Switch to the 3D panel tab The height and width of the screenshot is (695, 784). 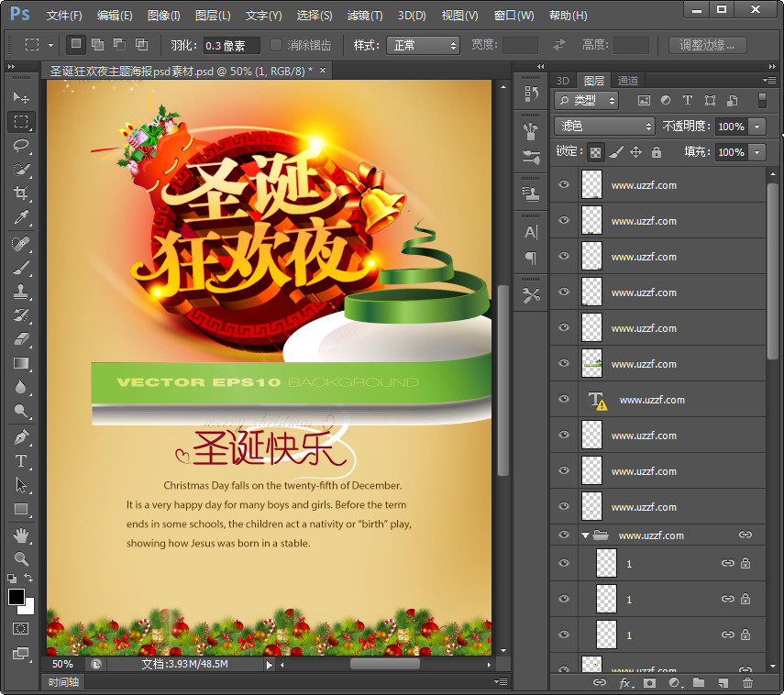tap(563, 81)
